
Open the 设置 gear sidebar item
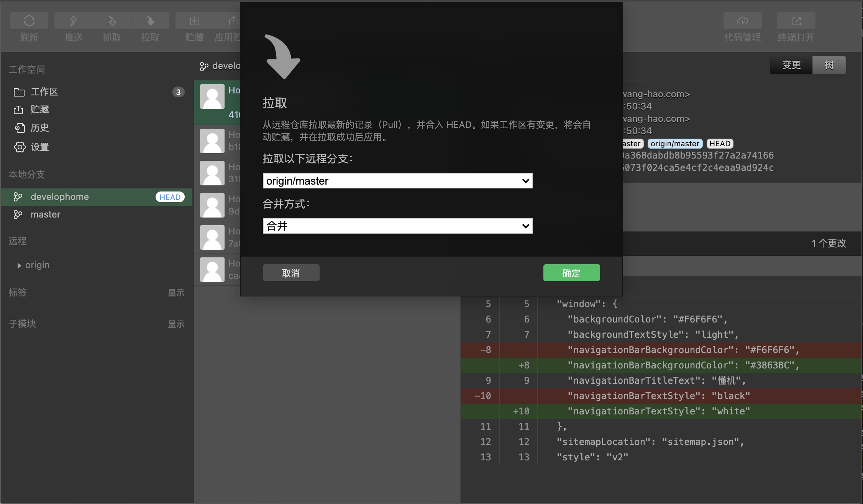click(x=97, y=147)
